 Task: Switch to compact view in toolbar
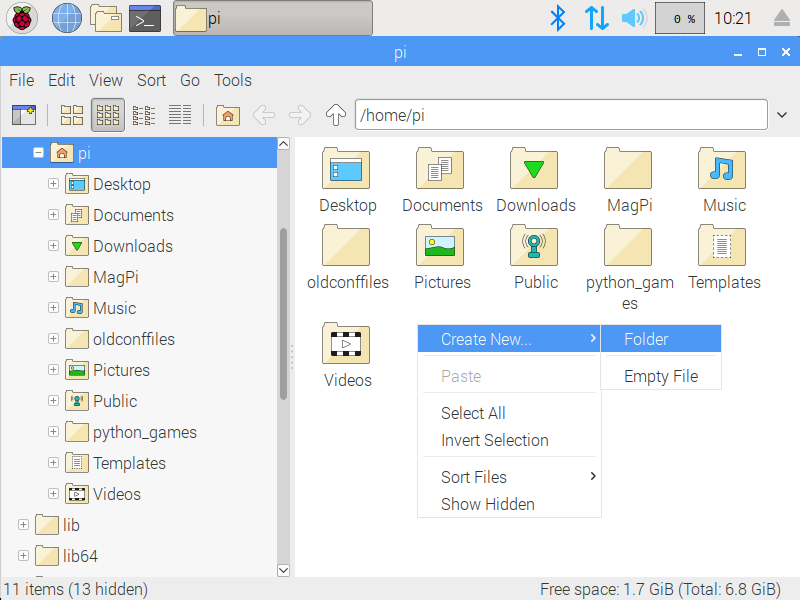(144, 115)
